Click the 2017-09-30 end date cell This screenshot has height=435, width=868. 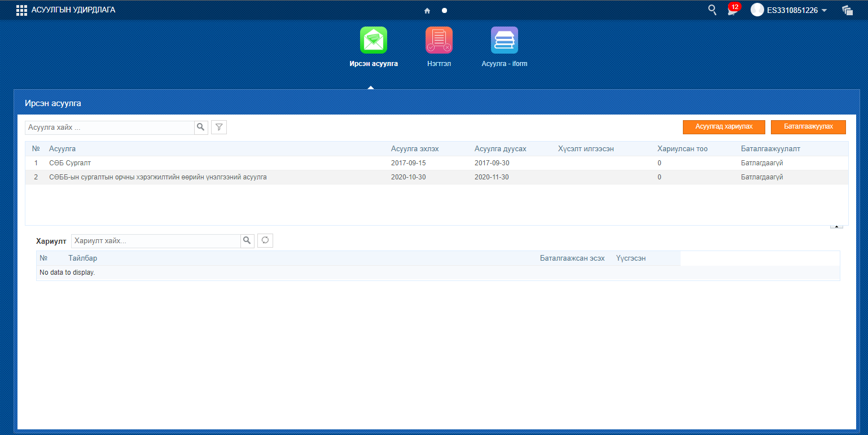[492, 163]
